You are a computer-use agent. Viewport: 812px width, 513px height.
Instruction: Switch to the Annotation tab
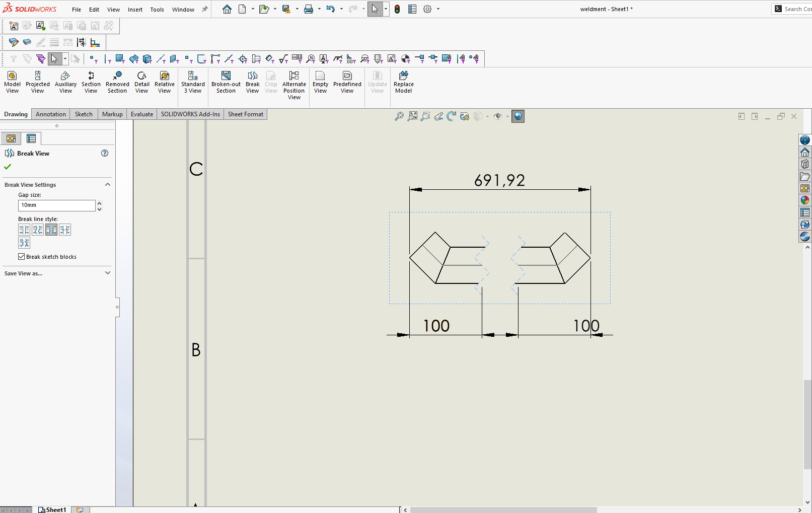pos(50,114)
